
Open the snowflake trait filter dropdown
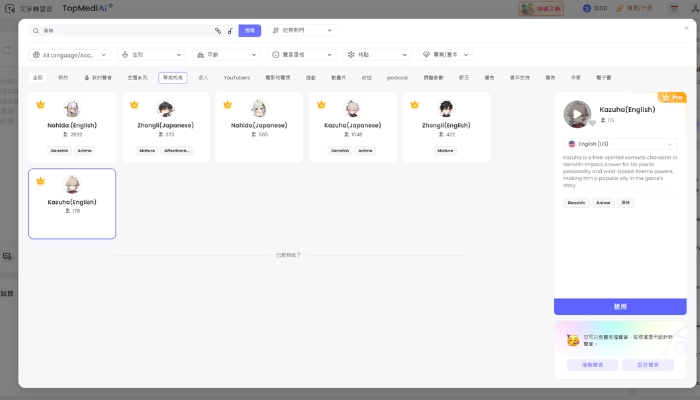(377, 54)
